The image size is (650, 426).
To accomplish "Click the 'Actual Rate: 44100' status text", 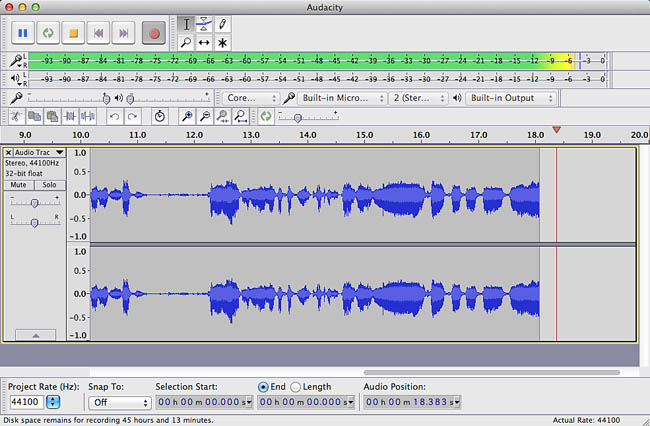I will coord(586,420).
